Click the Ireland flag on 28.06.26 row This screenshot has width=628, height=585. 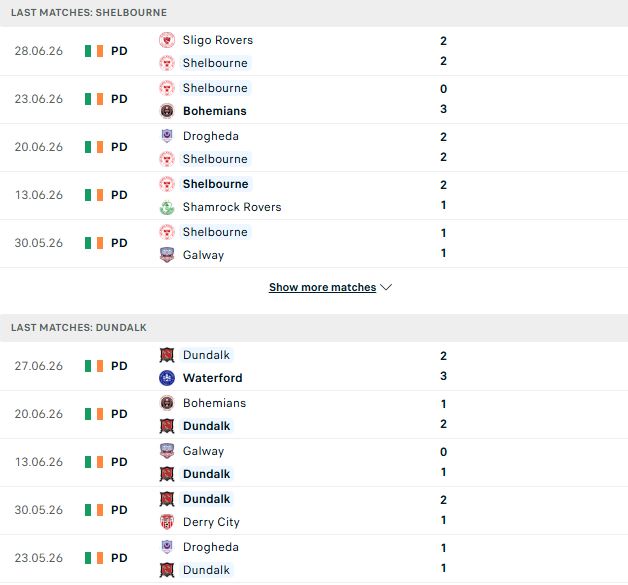(x=94, y=51)
